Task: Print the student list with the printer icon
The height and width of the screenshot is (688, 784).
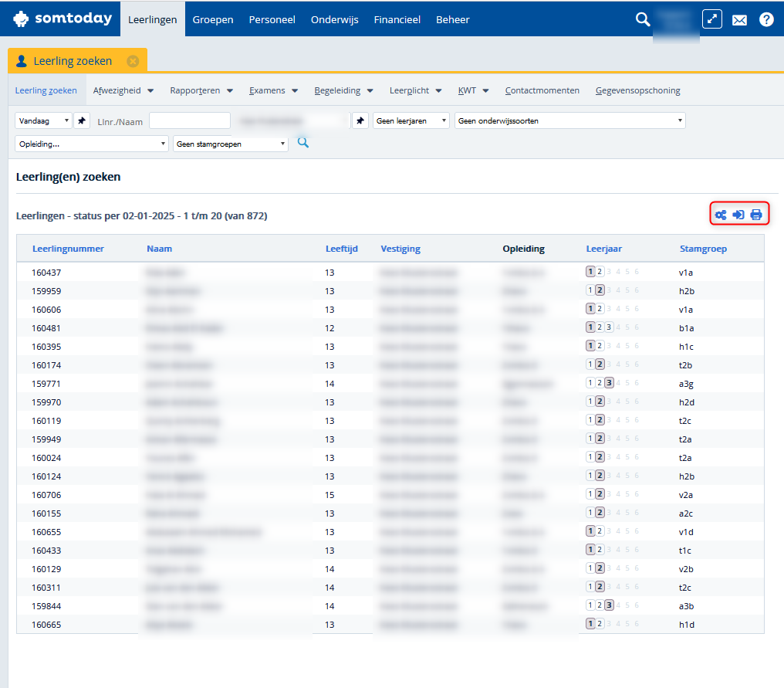Action: (756, 215)
